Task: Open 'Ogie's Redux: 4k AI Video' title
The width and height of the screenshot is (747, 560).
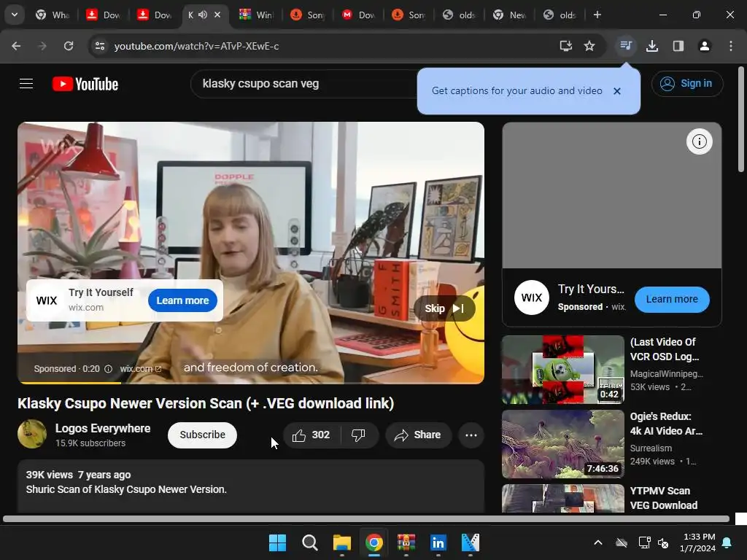Action: point(666,424)
